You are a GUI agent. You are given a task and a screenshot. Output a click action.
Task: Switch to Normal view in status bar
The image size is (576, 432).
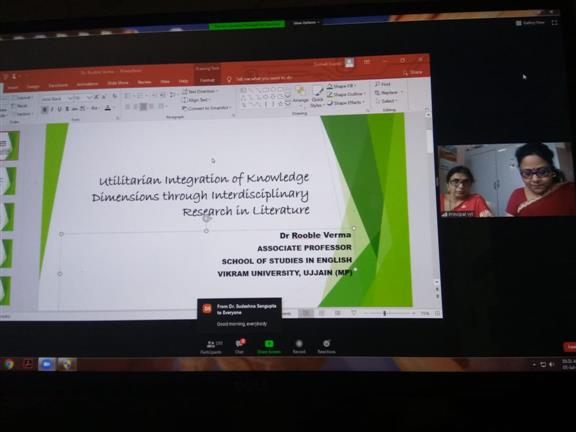point(306,313)
